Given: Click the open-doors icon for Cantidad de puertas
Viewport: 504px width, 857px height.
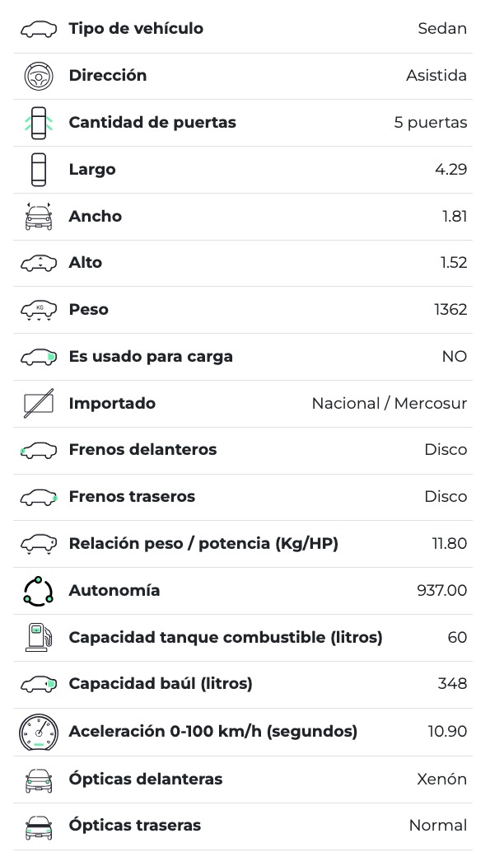Looking at the screenshot, I should tap(39, 123).
